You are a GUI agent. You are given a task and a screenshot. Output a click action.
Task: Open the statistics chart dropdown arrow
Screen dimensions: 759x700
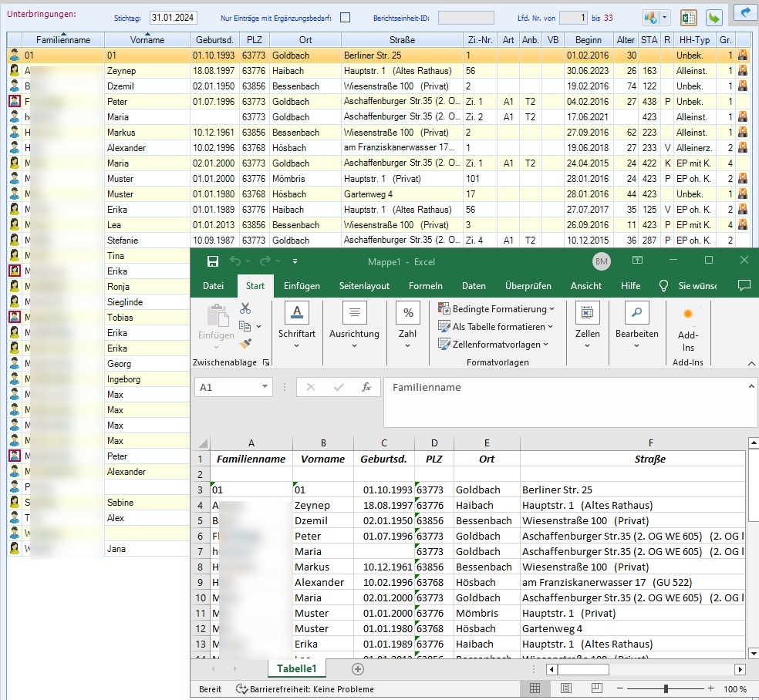point(665,17)
